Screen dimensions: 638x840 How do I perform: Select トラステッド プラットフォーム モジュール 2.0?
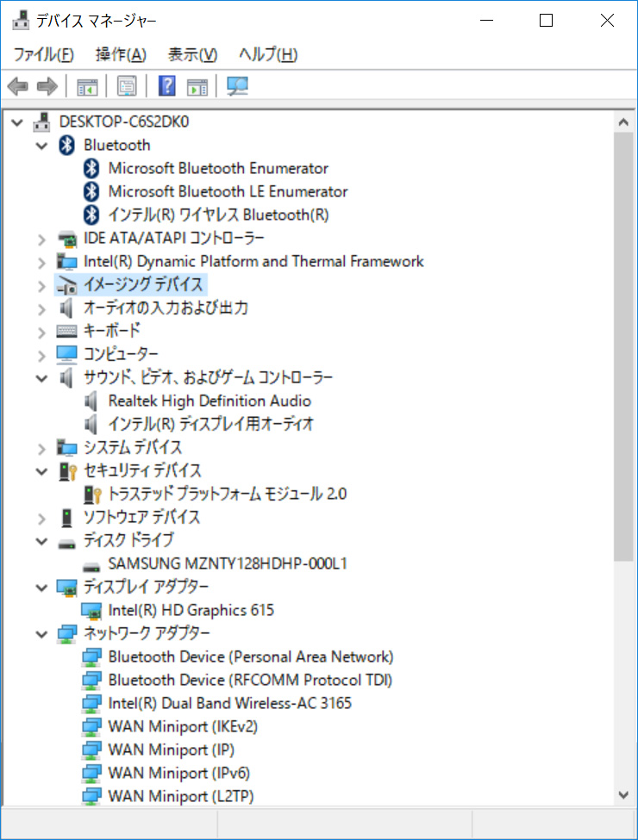pos(228,494)
